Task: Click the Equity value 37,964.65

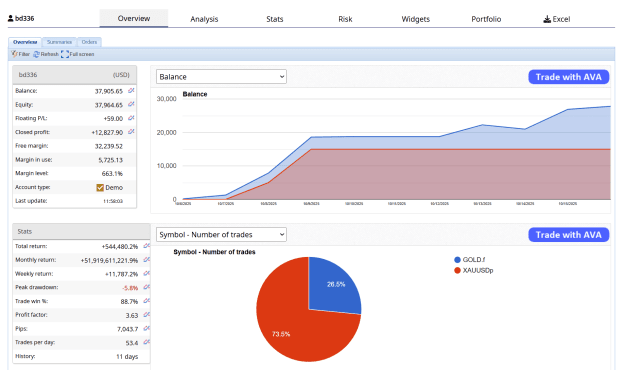Action: pyautogui.click(x=108, y=105)
